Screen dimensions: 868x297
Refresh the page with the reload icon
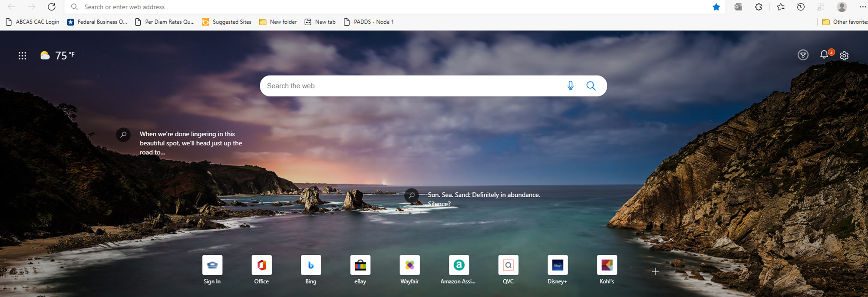(52, 7)
